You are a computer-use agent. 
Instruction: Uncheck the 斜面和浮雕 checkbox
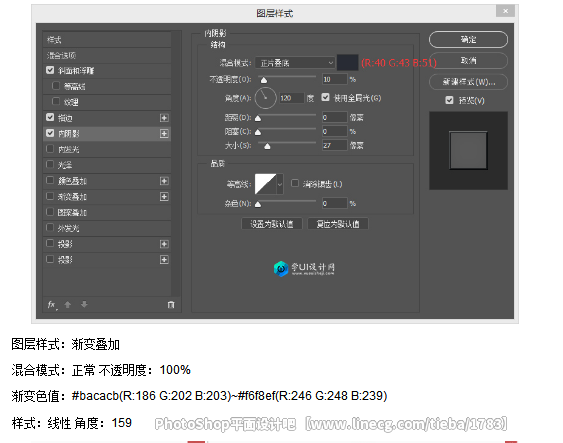click(50, 70)
